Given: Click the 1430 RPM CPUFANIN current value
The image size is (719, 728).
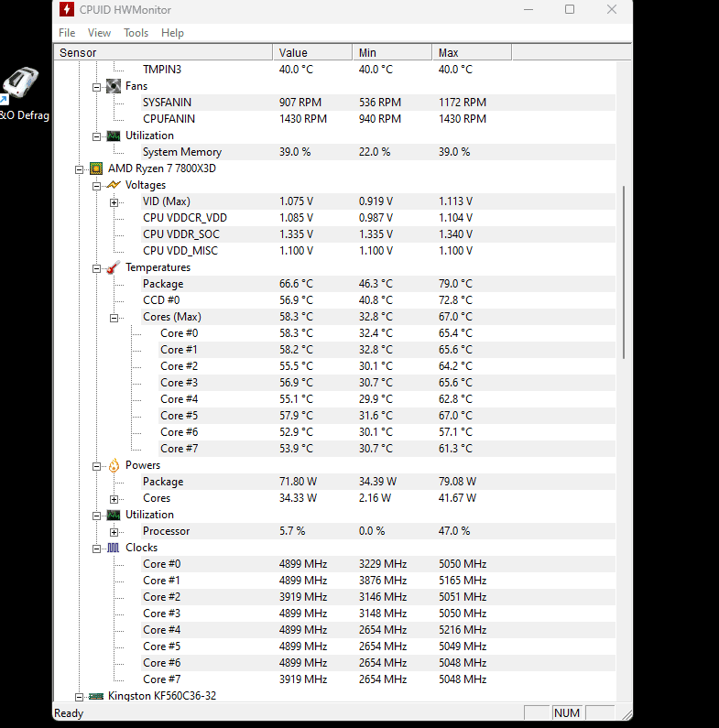Looking at the screenshot, I should [x=303, y=119].
